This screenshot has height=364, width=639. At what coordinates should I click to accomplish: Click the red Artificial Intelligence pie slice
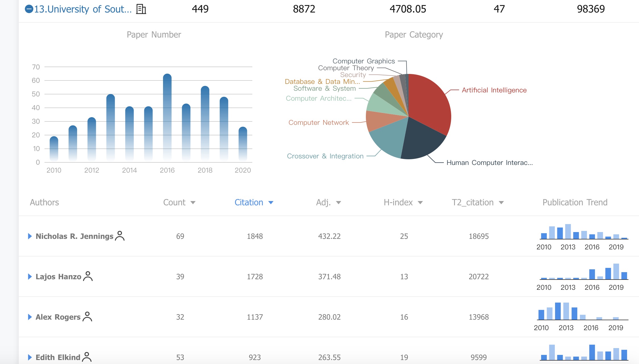point(430,102)
